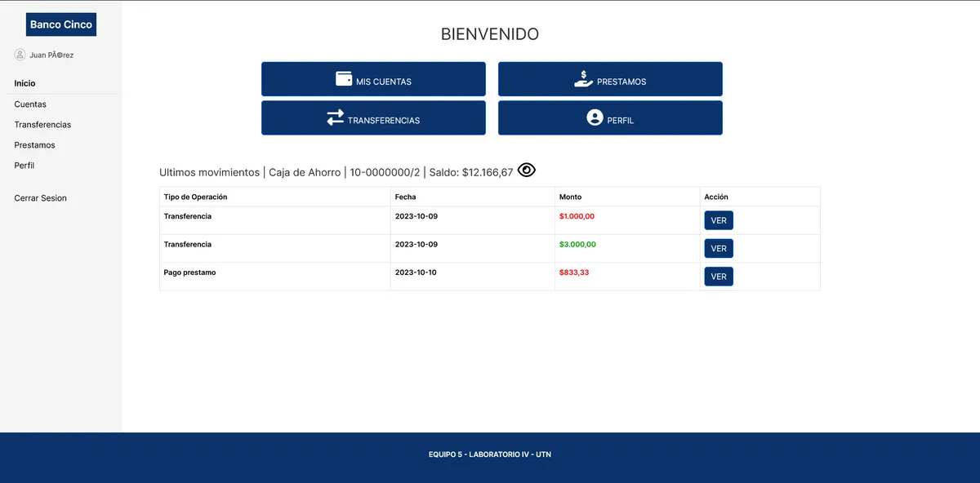Screen dimensions: 980x483
Task: Open the Banco Cinco logo
Action: (60, 24)
